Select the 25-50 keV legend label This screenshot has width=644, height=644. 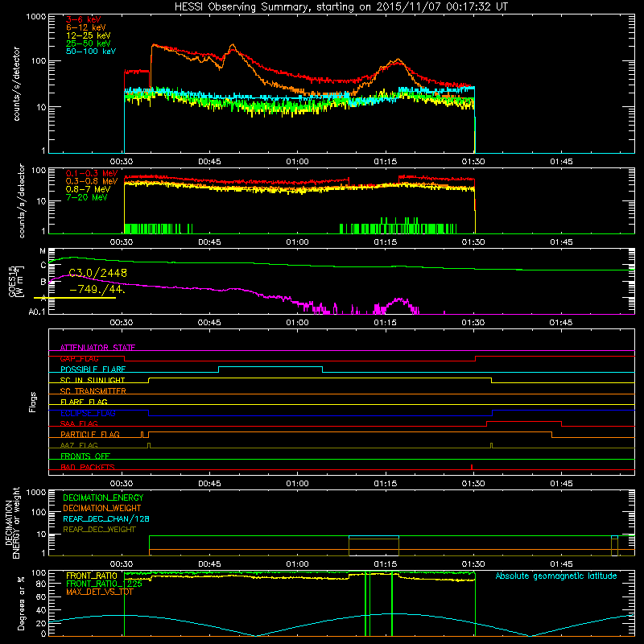point(89,43)
